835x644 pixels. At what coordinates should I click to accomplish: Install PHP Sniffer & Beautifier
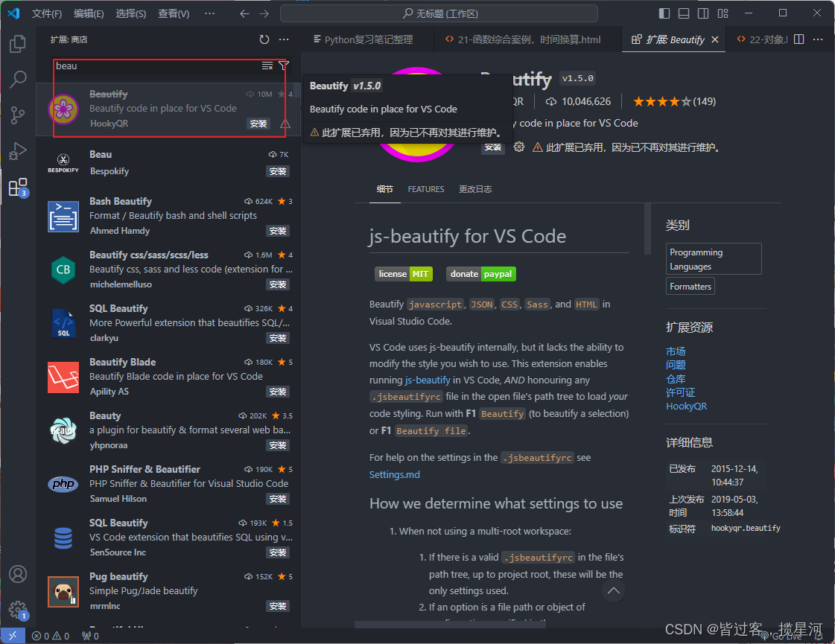tap(278, 499)
